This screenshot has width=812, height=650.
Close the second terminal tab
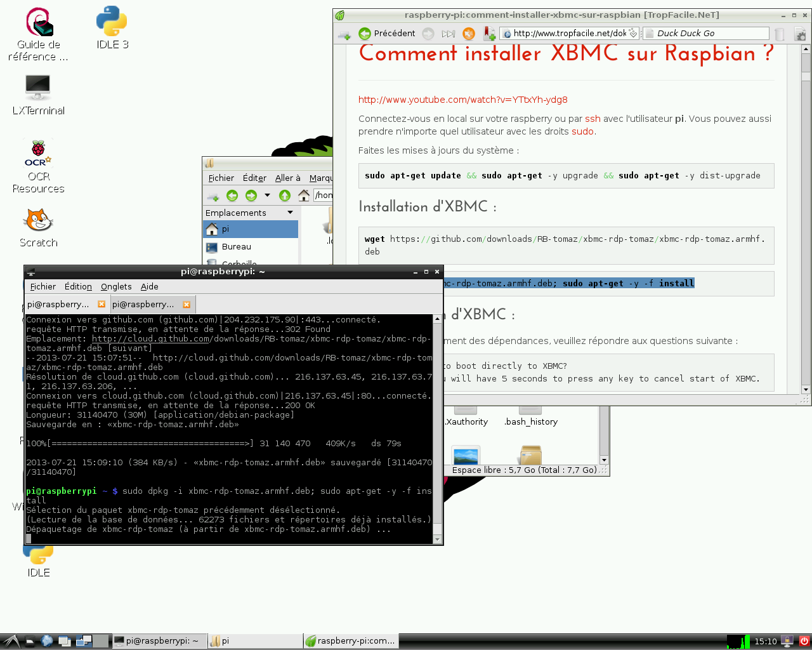coord(187,305)
